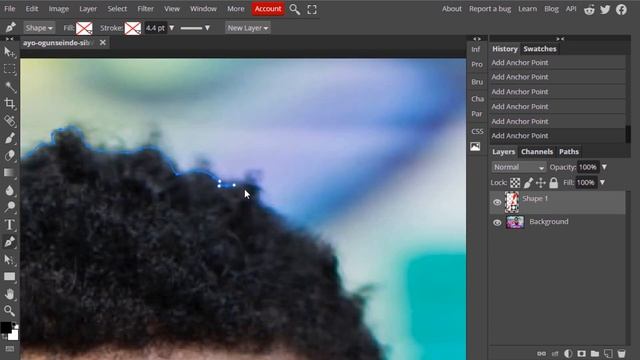Open the Filter menu

tap(145, 9)
